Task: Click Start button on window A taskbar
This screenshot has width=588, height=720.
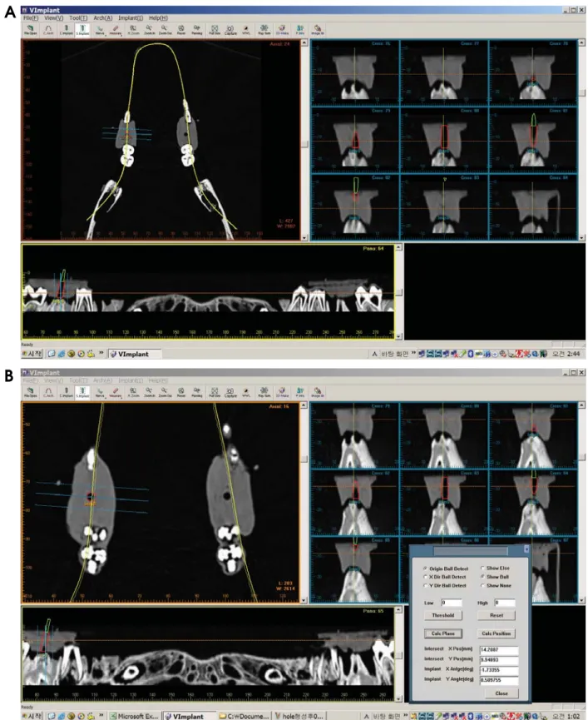Action: [32, 354]
